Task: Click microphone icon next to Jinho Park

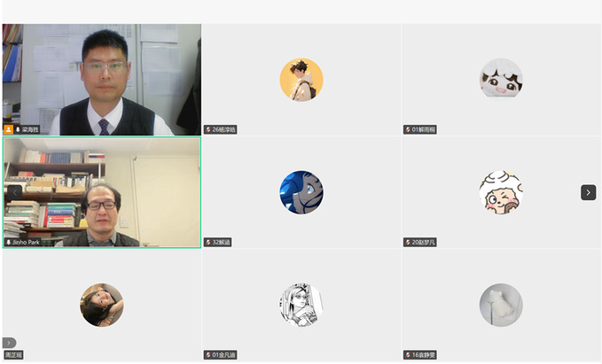Action: click(9, 243)
